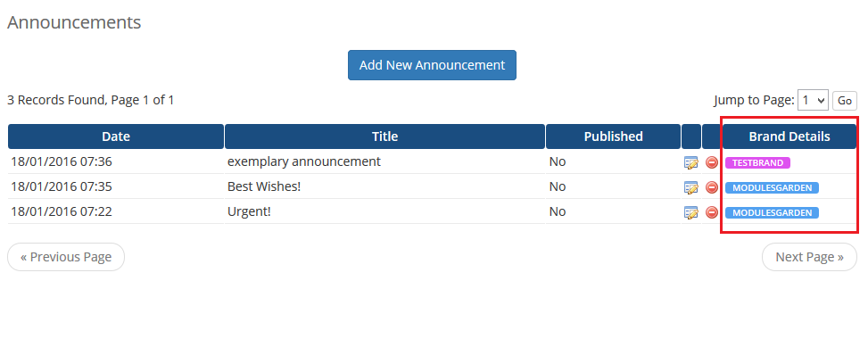Click Add New Announcement button

[432, 65]
